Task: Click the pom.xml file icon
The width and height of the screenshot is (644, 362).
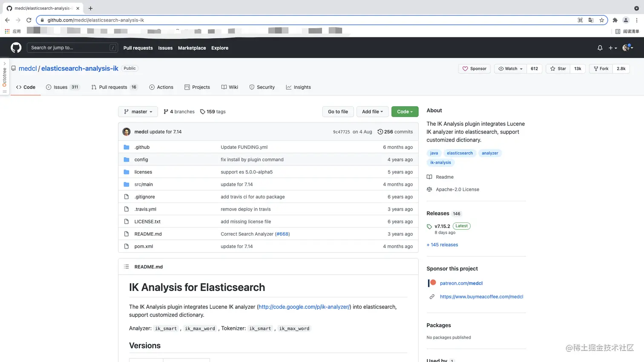Action: [x=126, y=246]
